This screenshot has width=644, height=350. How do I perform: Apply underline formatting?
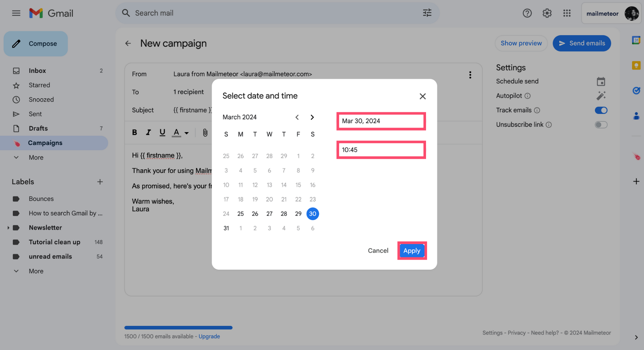pos(162,132)
